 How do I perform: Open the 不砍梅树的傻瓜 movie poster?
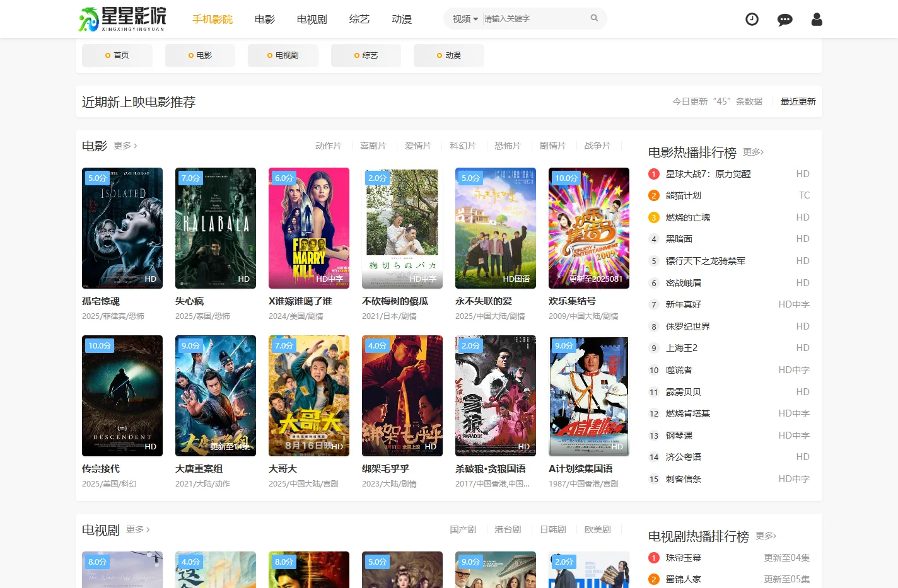tap(402, 228)
